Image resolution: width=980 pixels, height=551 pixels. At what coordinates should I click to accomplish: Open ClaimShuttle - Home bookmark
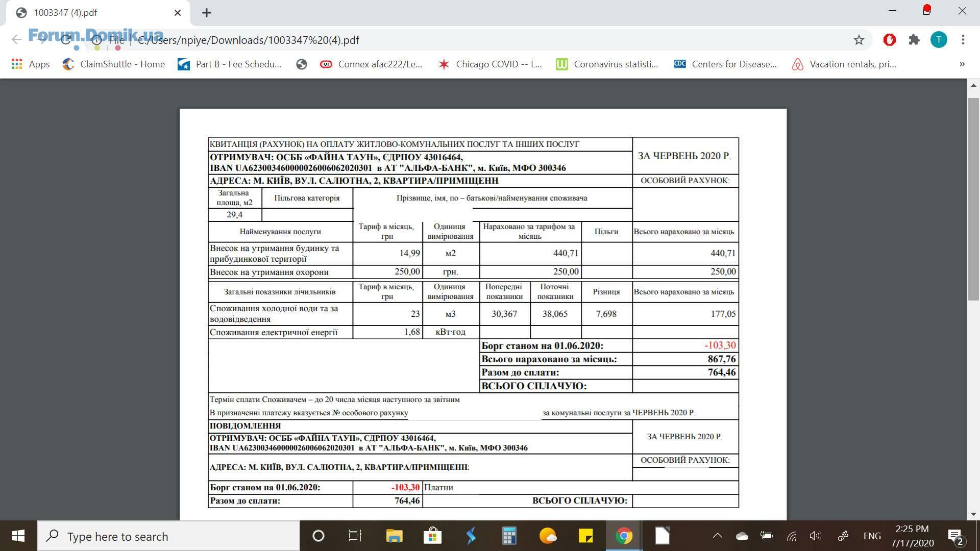coord(114,64)
